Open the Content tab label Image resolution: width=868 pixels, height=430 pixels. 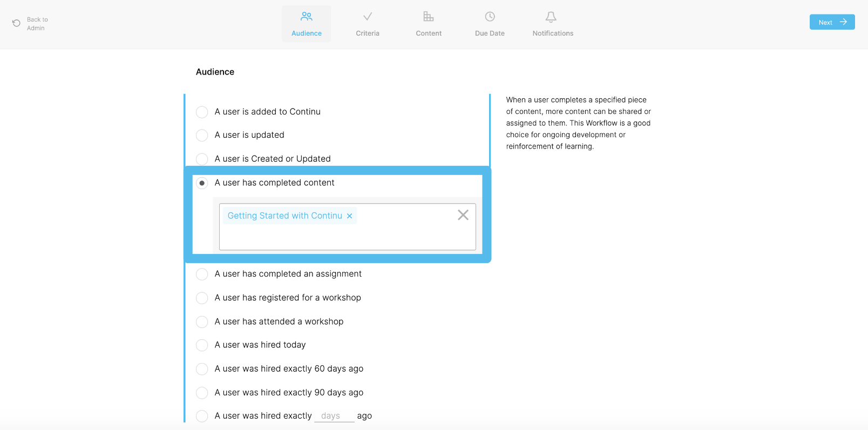pos(429,33)
